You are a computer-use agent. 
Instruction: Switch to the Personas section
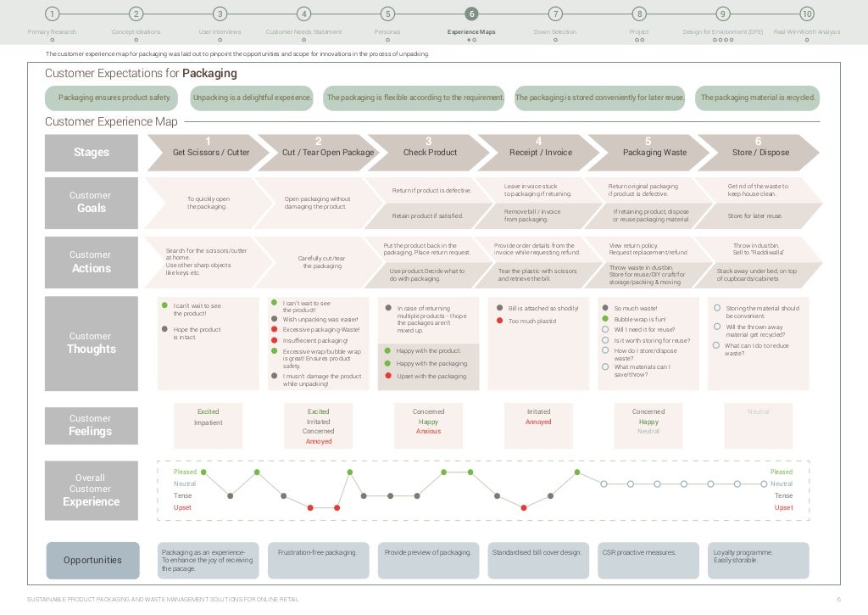387,31
